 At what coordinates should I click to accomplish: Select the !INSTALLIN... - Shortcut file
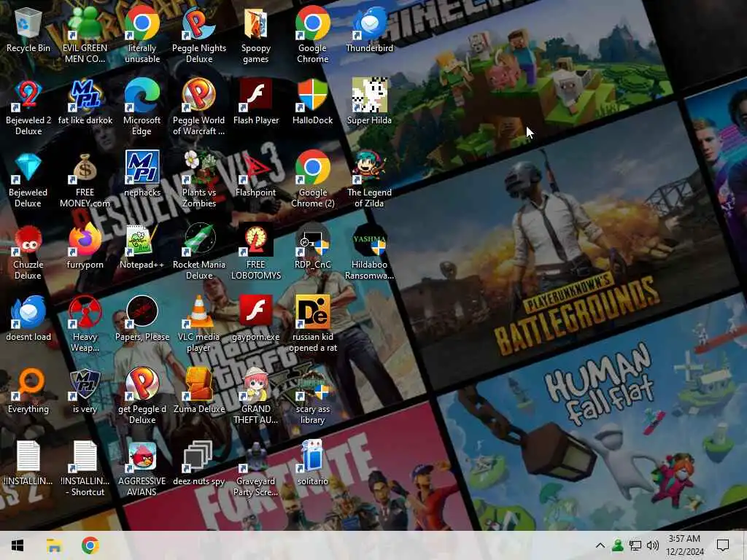pos(85,457)
